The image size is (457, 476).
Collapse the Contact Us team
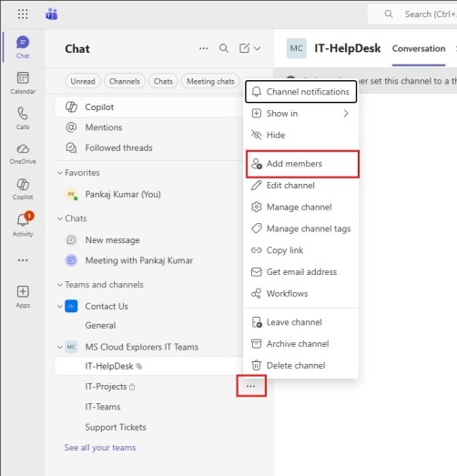point(60,307)
